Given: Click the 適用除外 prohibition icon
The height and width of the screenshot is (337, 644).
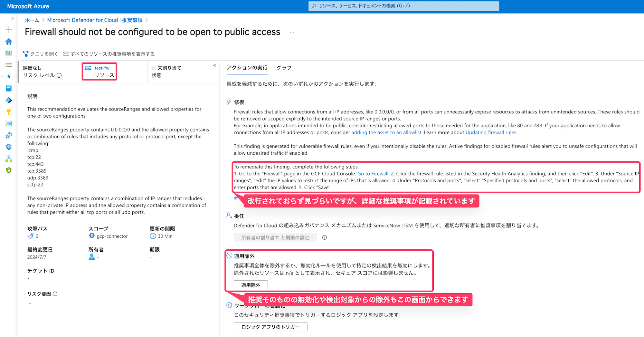Looking at the screenshot, I should tap(229, 255).
